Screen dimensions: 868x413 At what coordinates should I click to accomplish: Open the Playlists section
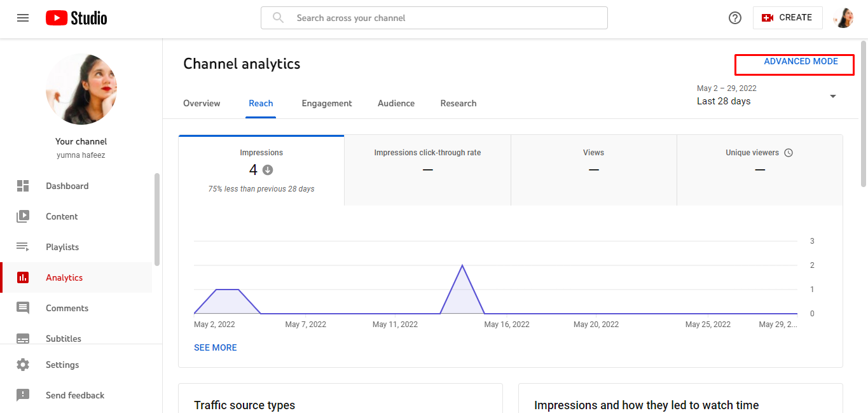pos(62,247)
